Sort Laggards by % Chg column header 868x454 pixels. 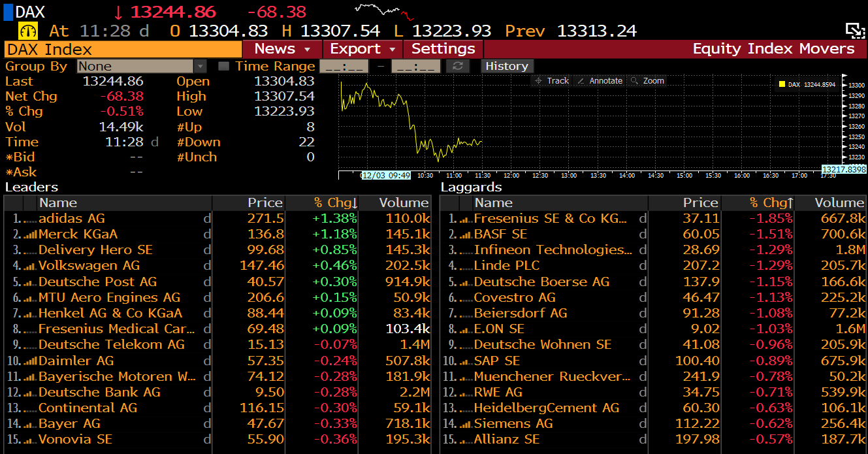point(758,203)
